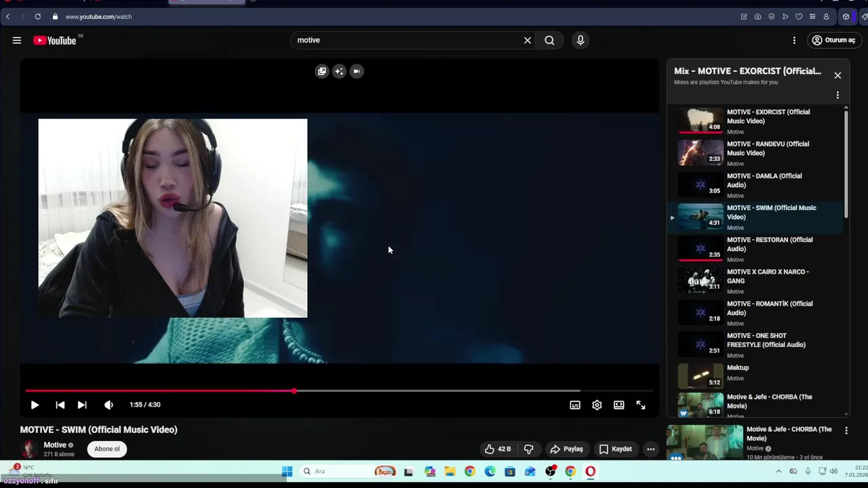Open the Motive channel name link

point(55,445)
